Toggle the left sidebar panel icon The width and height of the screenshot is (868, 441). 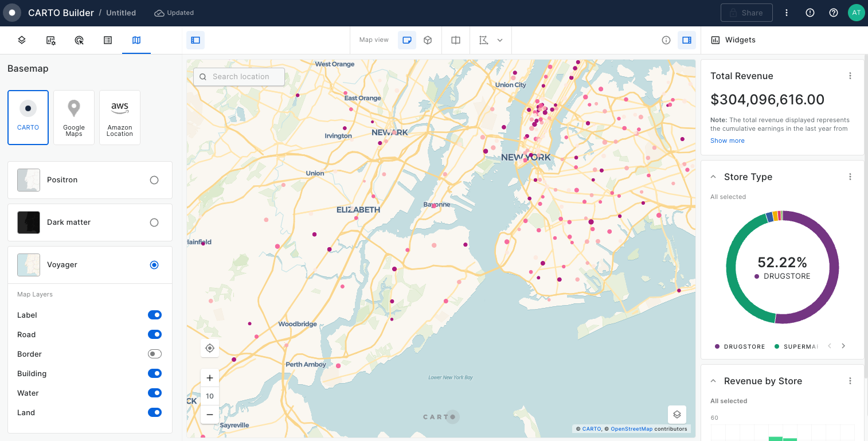(196, 40)
